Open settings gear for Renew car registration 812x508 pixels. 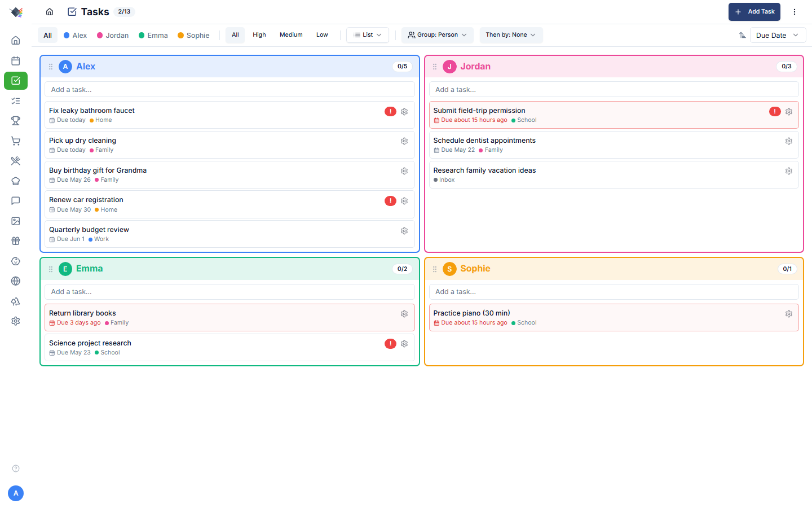pos(404,201)
